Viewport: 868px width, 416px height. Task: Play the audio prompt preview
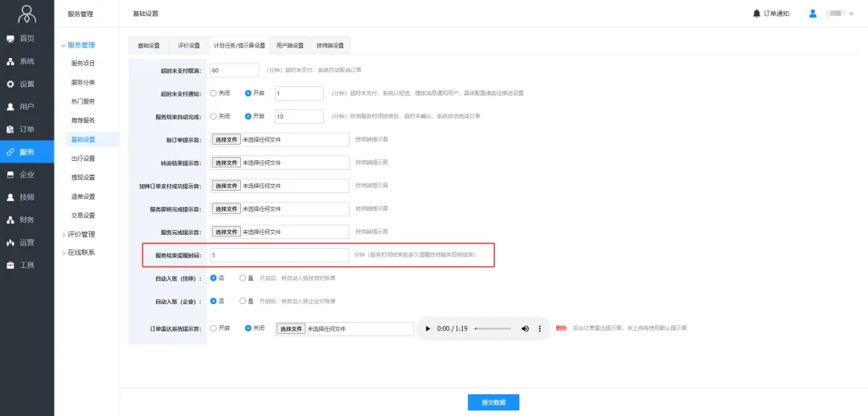click(x=428, y=328)
